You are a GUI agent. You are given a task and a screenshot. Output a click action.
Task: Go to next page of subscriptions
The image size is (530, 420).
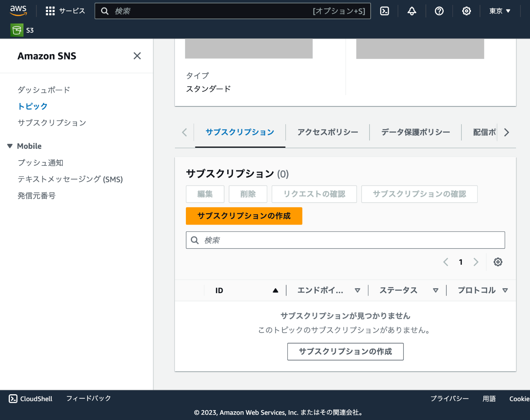pyautogui.click(x=476, y=262)
